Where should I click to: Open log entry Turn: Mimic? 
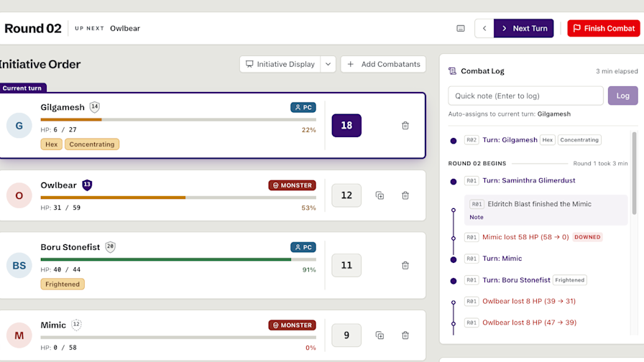(x=502, y=259)
